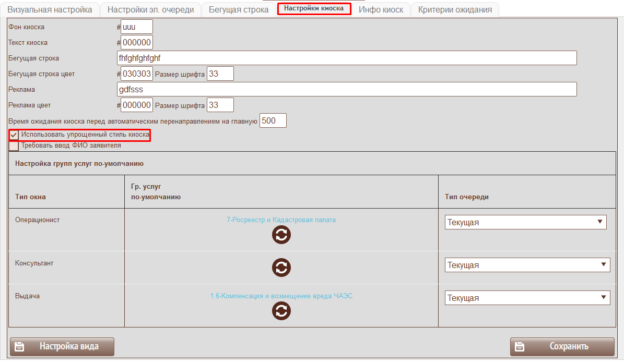Open Настройки эл. очереди tab
624x364 pixels.
(150, 9)
